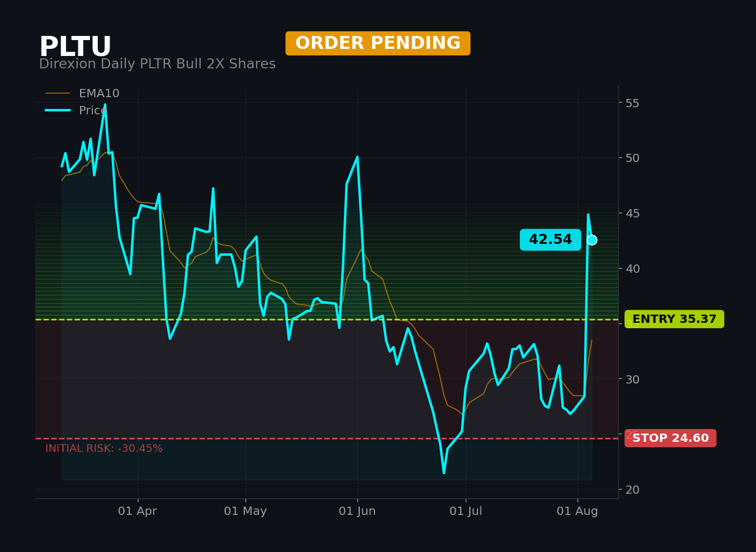Click the 01 Aug date axis label
756x552 pixels.
click(x=578, y=511)
